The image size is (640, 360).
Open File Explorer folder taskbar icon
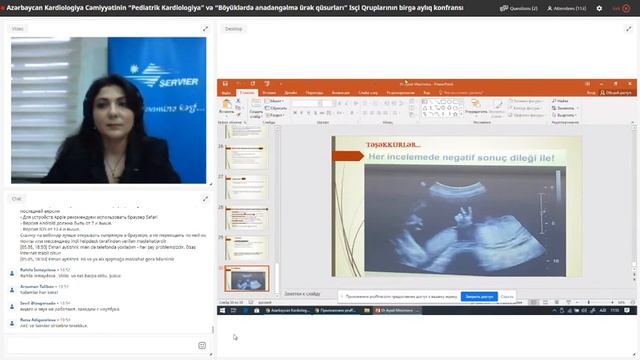pos(367,311)
